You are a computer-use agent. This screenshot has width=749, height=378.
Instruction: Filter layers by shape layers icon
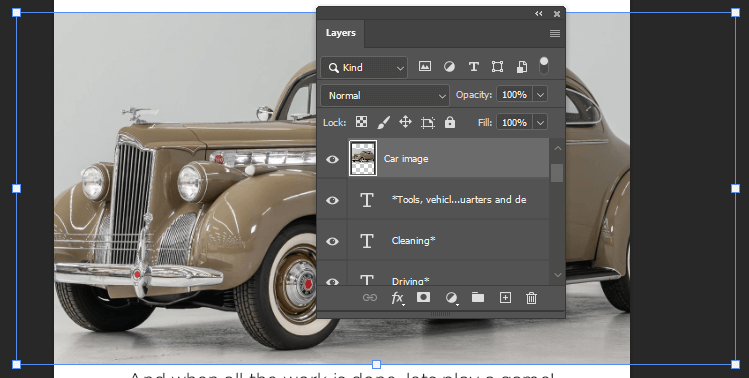point(497,67)
